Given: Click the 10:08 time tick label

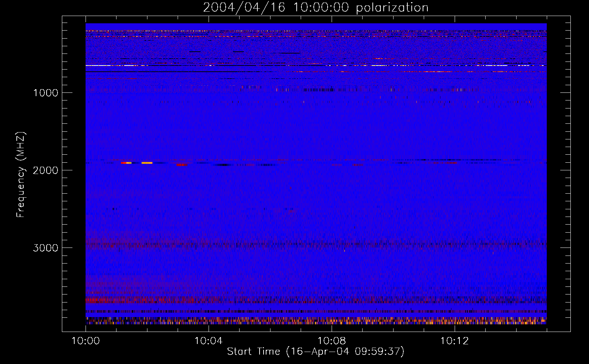Looking at the screenshot, I should [x=332, y=341].
